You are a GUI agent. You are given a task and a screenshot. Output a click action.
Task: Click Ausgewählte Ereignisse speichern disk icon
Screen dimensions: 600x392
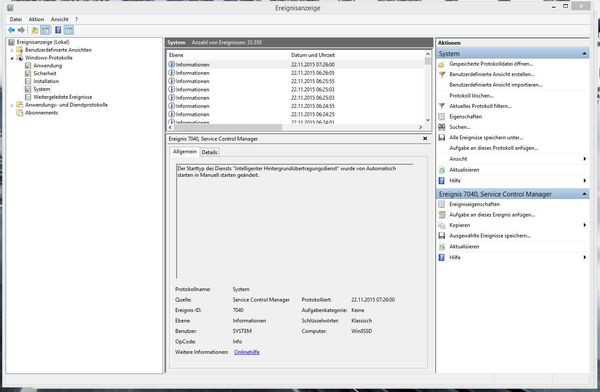(442, 236)
